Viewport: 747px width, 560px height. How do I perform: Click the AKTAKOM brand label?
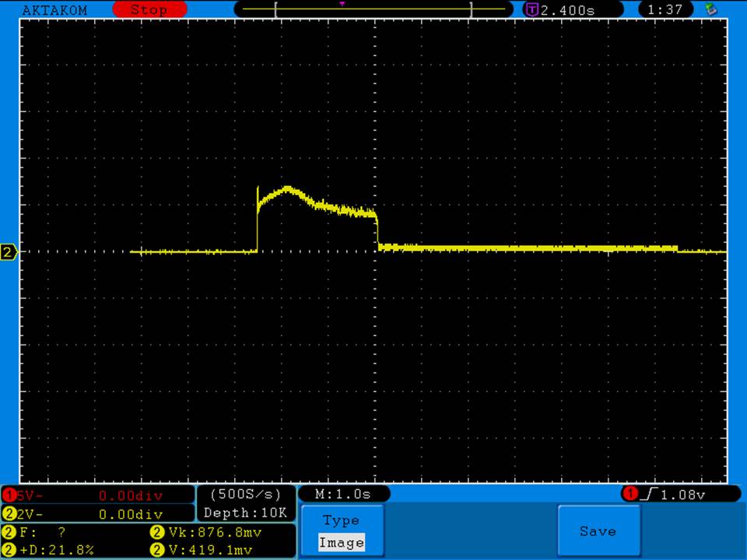(54, 10)
